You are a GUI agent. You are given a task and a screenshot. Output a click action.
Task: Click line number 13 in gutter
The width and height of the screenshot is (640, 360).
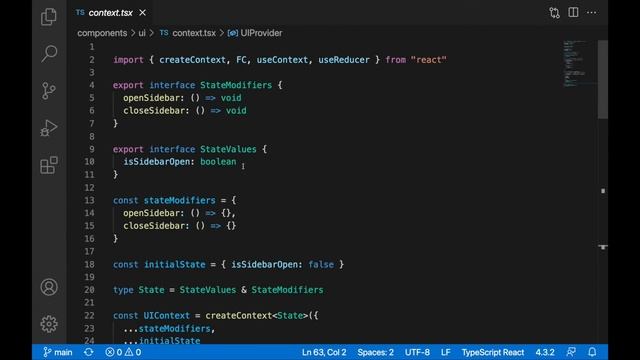point(89,200)
